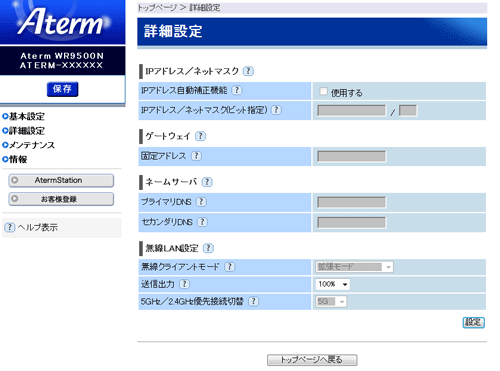Open the AtermStation button
Viewport: 500px width, 371px height.
pyautogui.click(x=61, y=180)
